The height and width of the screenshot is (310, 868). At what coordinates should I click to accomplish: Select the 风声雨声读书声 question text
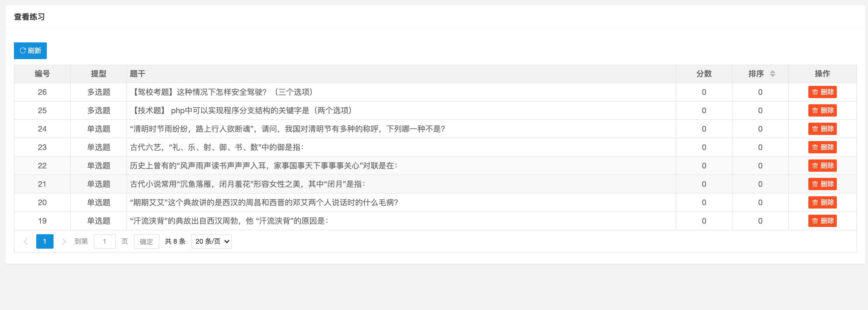click(x=263, y=166)
